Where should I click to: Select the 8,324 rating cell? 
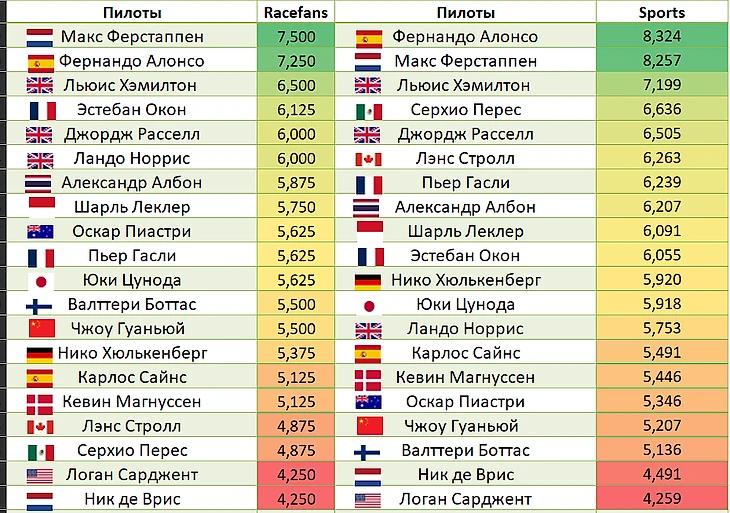point(662,37)
